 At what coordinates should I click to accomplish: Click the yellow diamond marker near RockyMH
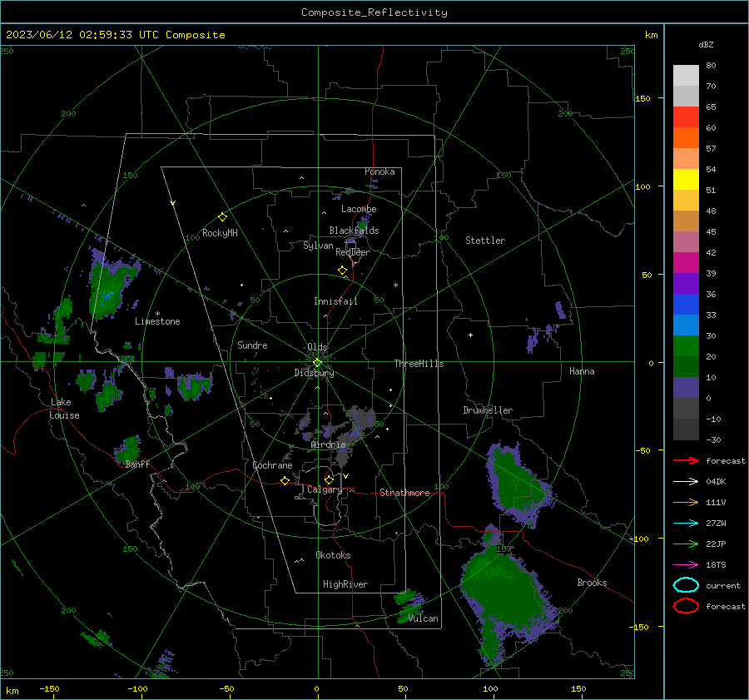point(222,217)
